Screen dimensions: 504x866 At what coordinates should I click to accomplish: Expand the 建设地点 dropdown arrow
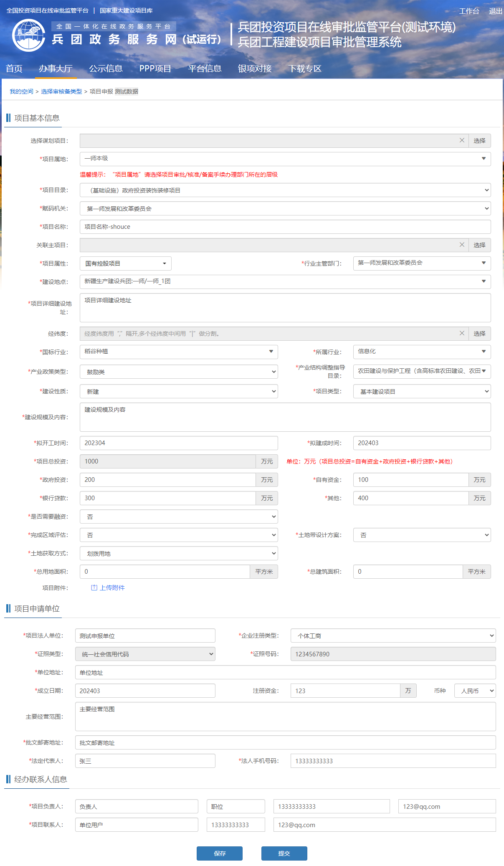click(x=484, y=281)
